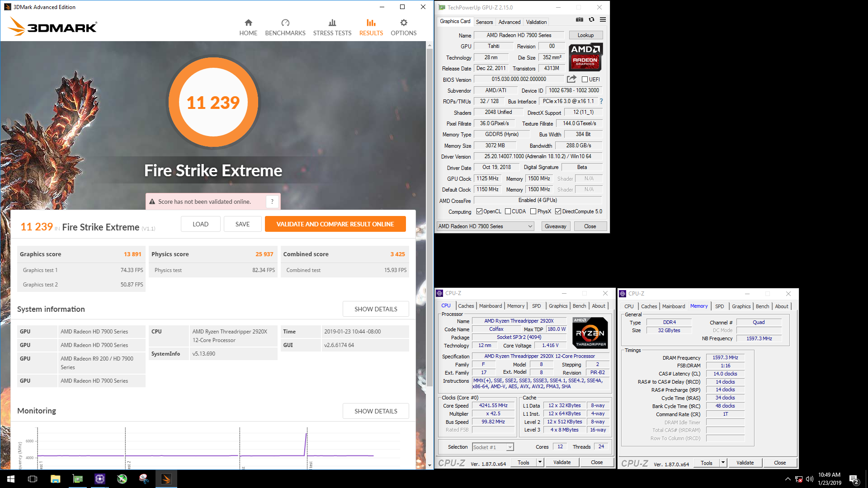
Task: Open the RESULTS icon in 3DMark
Action: (x=371, y=23)
